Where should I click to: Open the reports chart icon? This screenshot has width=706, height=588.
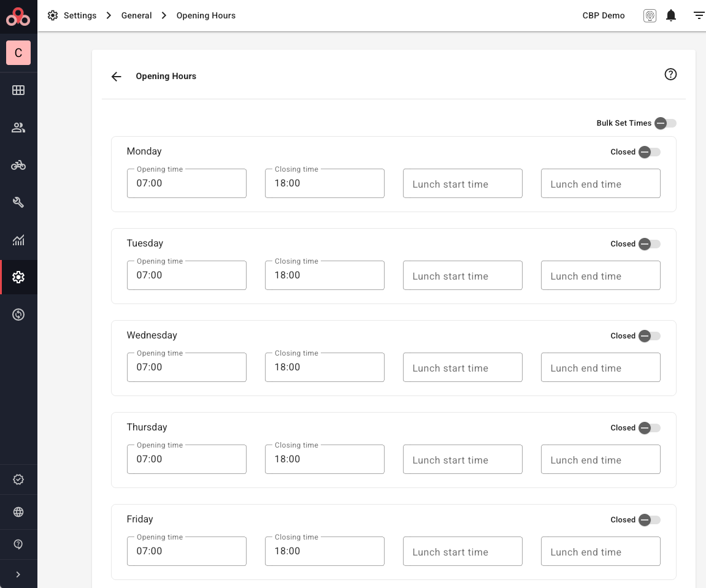[x=18, y=240]
